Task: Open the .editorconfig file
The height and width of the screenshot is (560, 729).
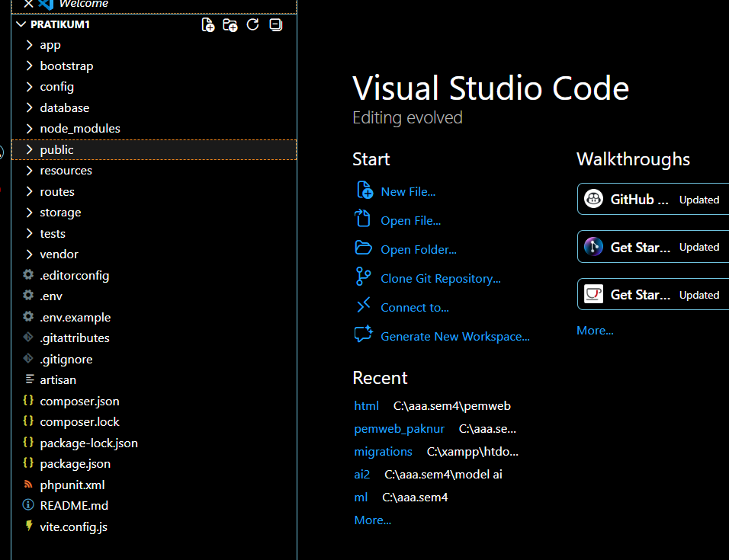Action: pos(154,275)
